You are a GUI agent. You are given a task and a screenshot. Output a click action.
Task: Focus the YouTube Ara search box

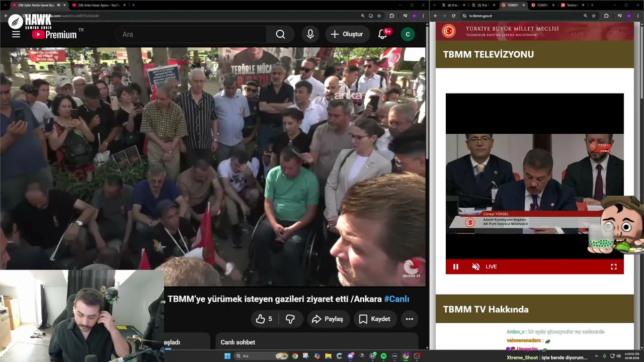click(191, 34)
